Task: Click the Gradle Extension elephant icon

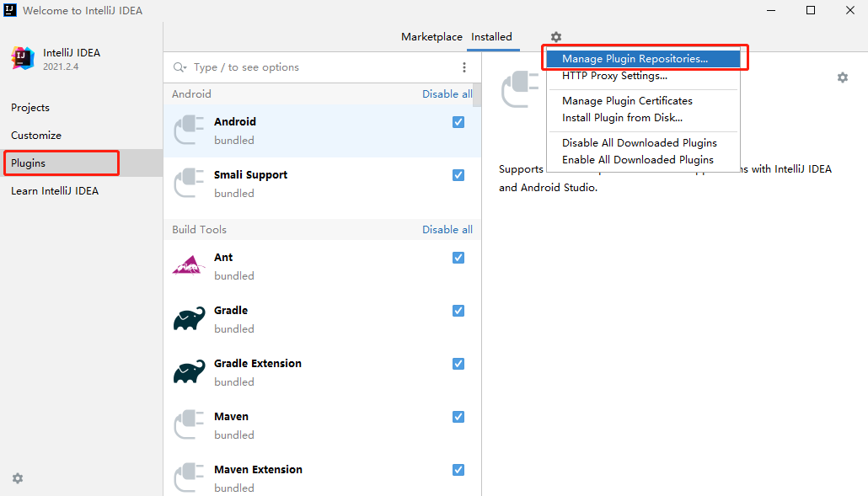Action: (189, 372)
